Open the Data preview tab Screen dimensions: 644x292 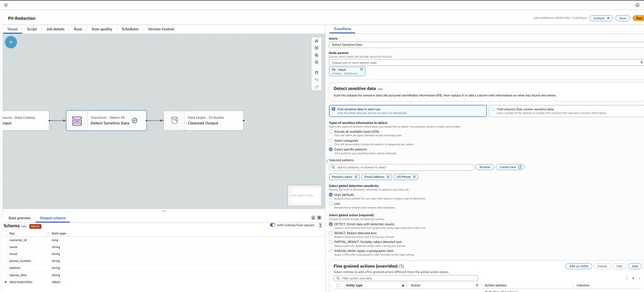point(19,217)
